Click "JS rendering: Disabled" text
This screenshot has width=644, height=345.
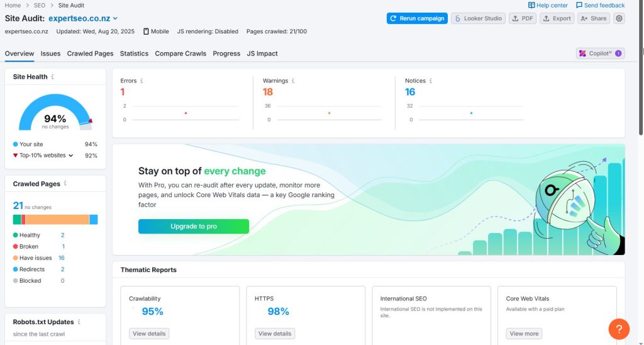208,31
